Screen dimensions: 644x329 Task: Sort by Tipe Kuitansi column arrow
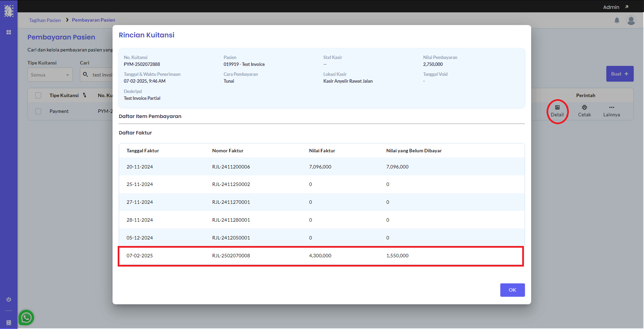(x=84, y=95)
